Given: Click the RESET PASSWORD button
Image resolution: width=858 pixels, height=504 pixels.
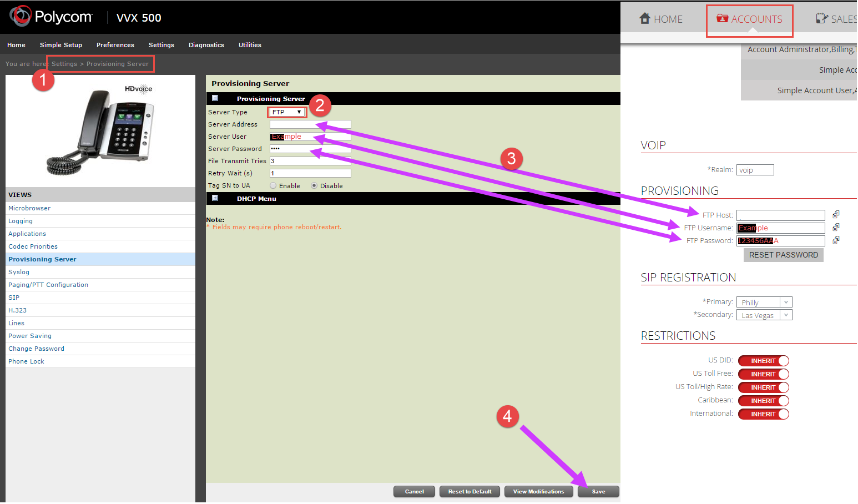Looking at the screenshot, I should (x=783, y=255).
